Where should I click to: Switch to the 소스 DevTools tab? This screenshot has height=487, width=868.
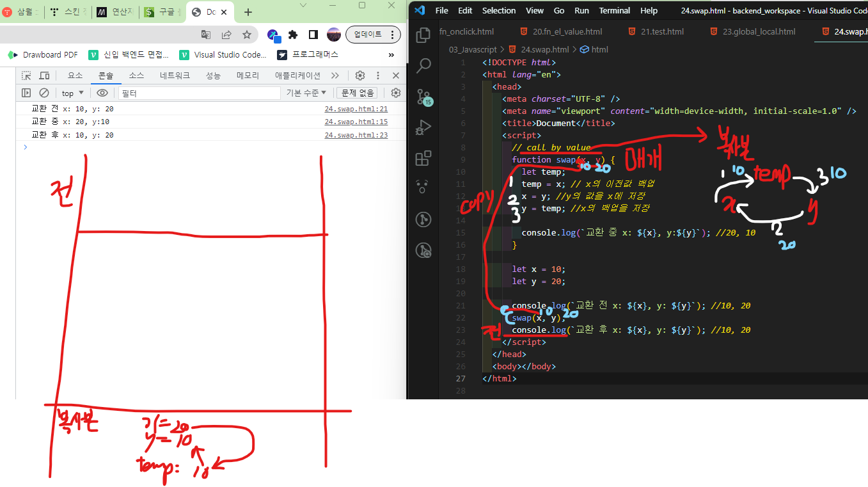[x=136, y=76]
